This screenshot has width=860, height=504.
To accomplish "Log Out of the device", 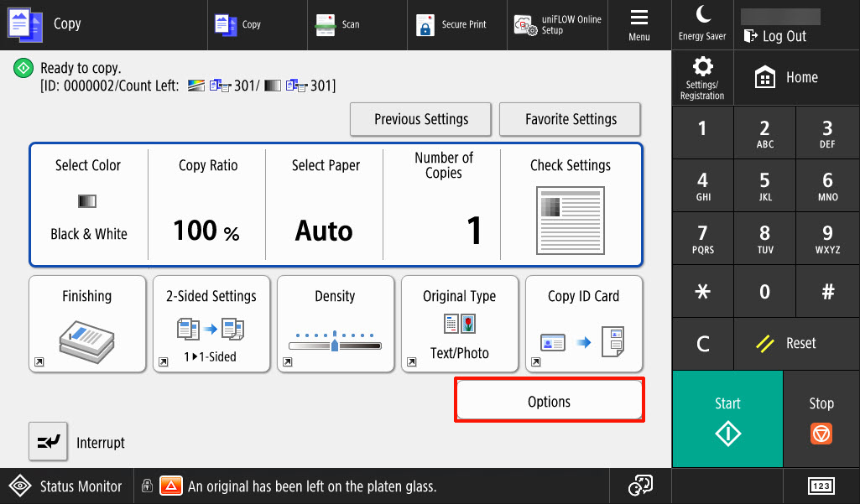I will coord(774,36).
